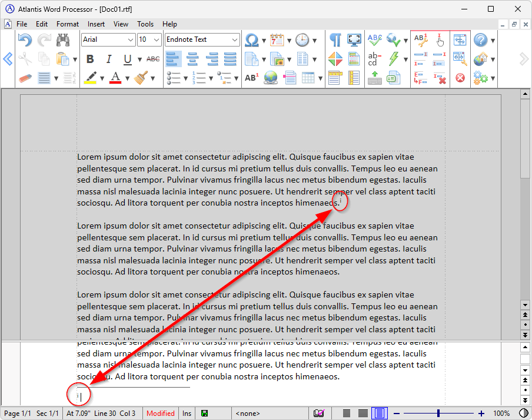532x420 pixels.
Task: Toggle center paragraph alignment
Action: point(192,59)
